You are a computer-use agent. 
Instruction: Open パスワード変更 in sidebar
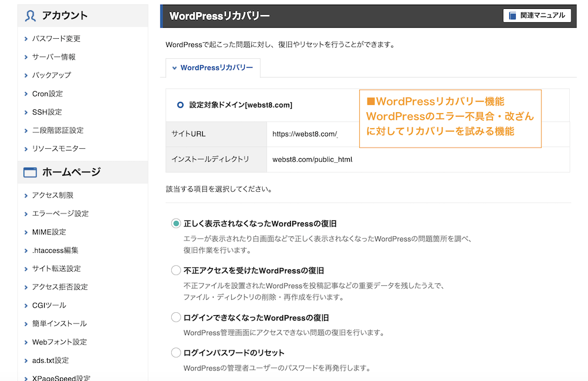click(x=56, y=39)
